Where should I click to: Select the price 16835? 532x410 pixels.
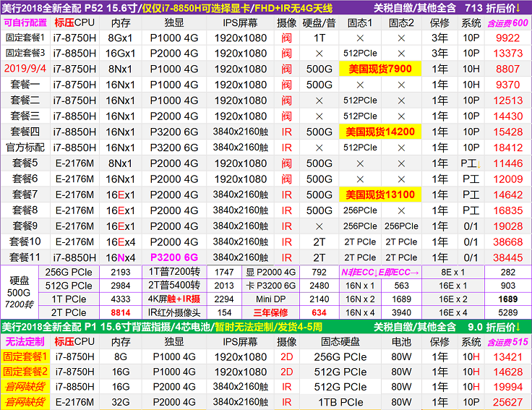(x=507, y=210)
